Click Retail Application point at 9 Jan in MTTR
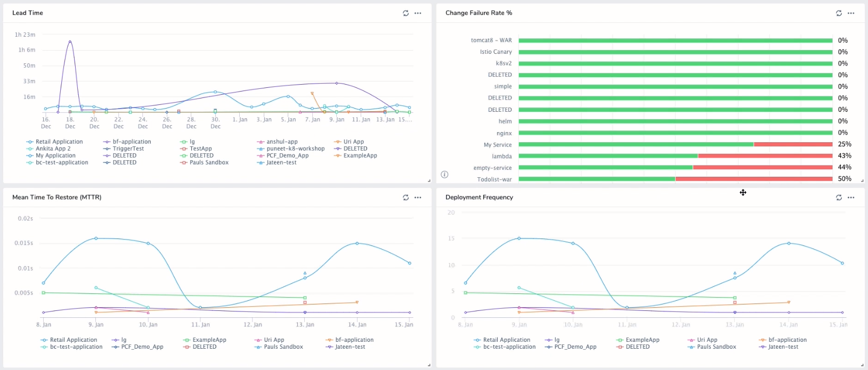The width and height of the screenshot is (868, 370). 96,238
